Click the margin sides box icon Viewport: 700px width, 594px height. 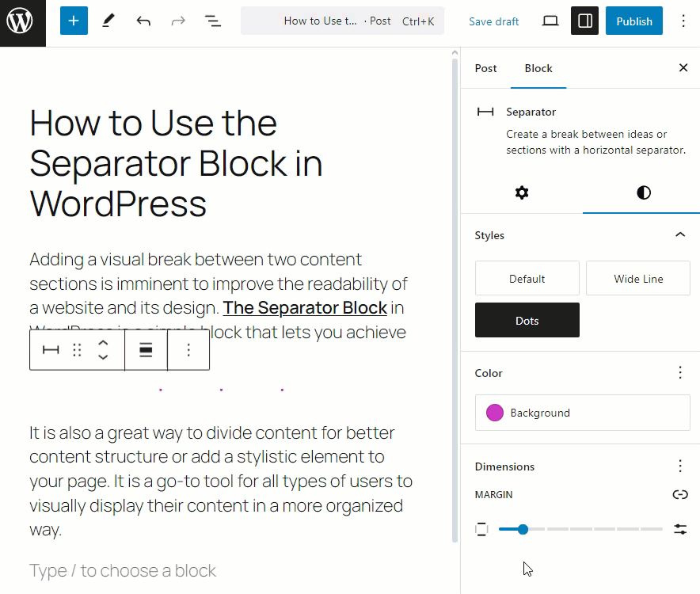481,529
